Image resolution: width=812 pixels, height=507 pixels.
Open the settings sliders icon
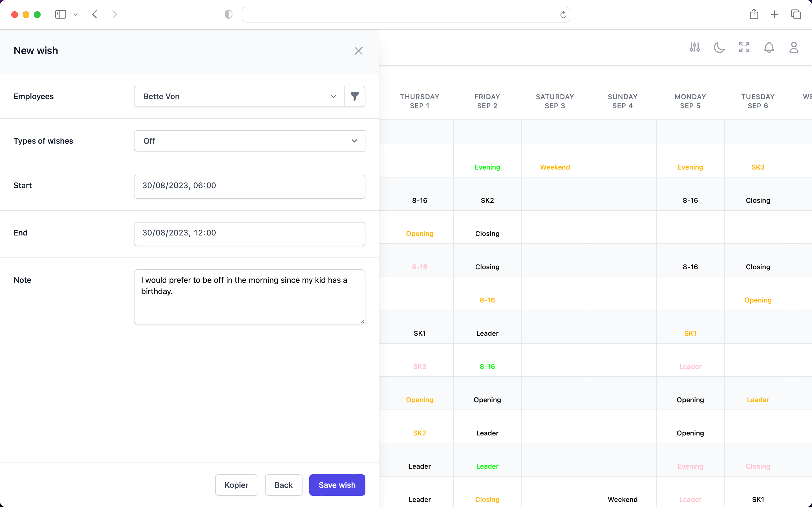pyautogui.click(x=694, y=48)
